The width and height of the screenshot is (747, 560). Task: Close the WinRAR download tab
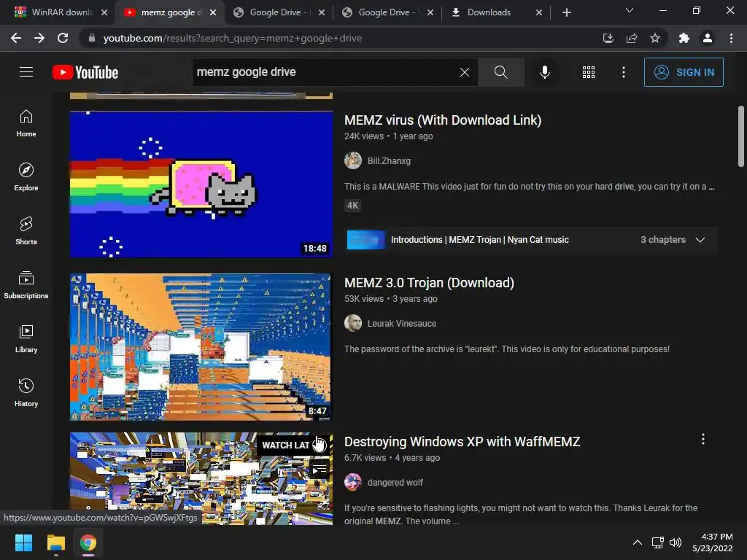click(104, 12)
